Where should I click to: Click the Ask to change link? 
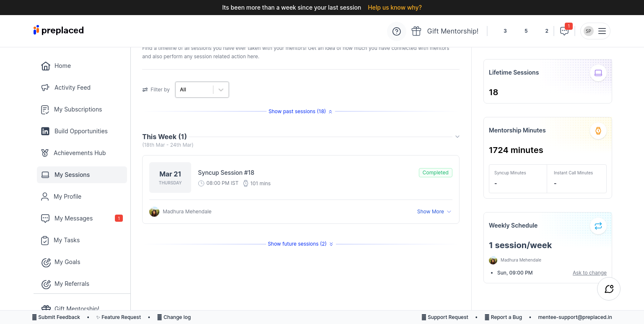589,273
